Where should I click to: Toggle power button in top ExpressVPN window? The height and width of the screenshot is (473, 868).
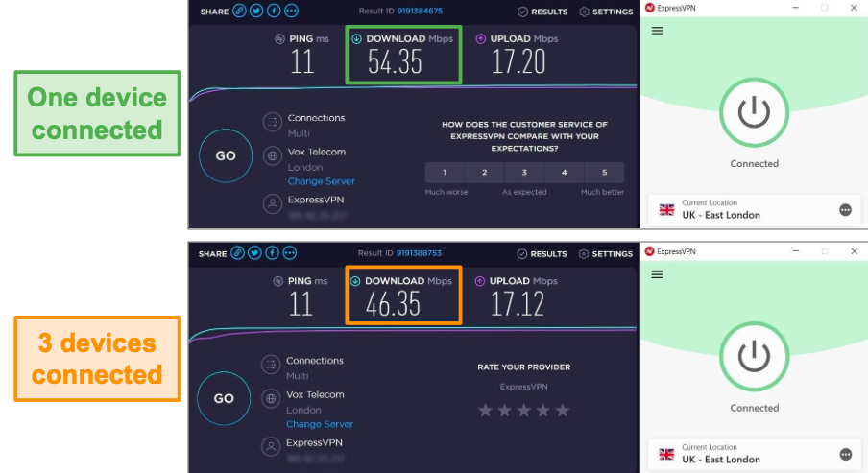pos(754,112)
